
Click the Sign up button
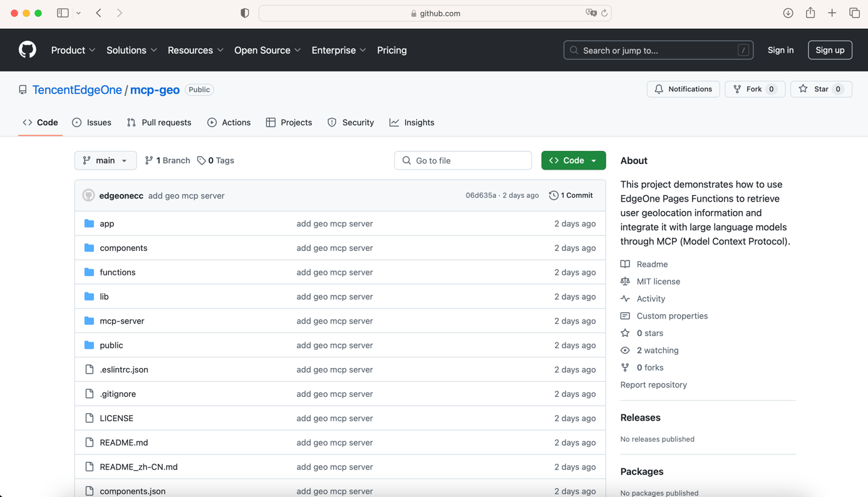[x=830, y=50]
